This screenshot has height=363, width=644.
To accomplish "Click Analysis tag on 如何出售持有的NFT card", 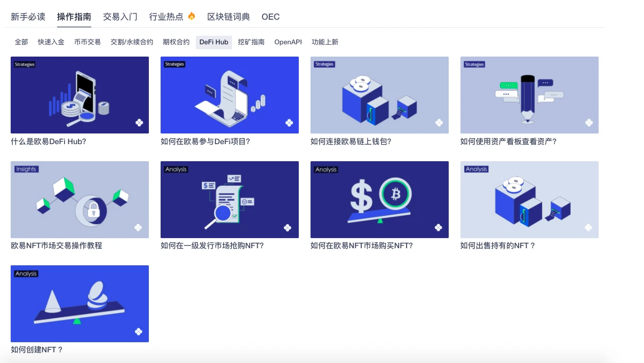I will click(476, 169).
